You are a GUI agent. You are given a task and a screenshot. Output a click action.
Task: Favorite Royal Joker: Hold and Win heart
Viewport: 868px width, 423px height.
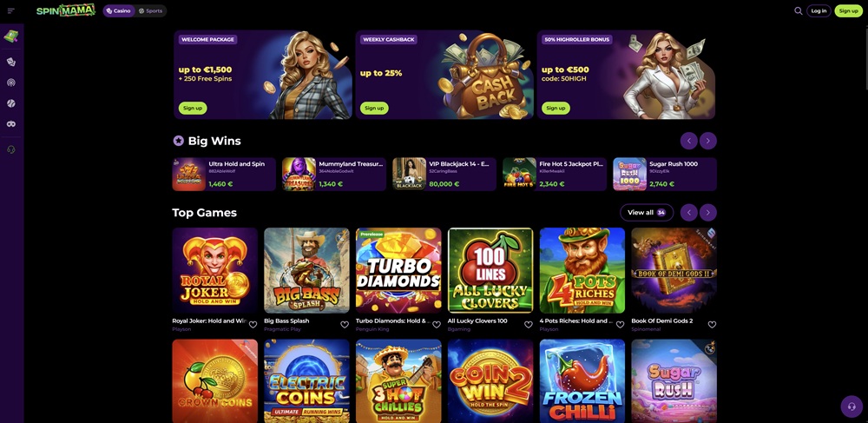coord(253,325)
